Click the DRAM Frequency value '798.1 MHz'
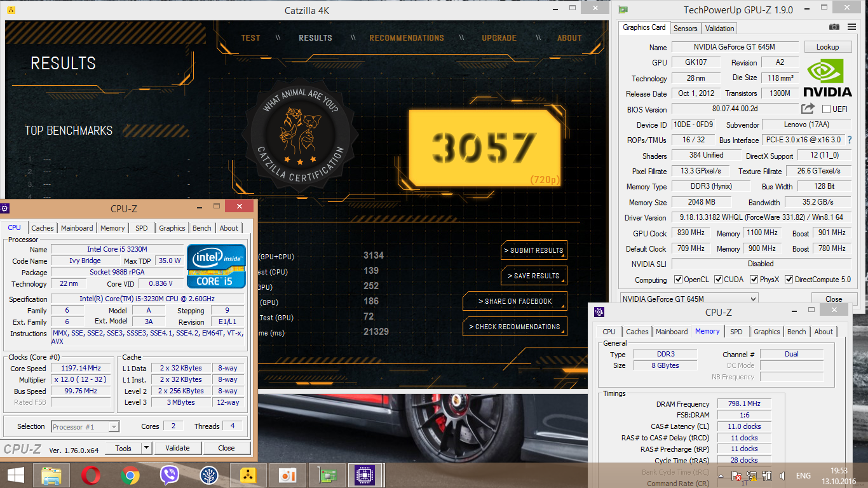Image resolution: width=868 pixels, height=488 pixels. pos(744,404)
